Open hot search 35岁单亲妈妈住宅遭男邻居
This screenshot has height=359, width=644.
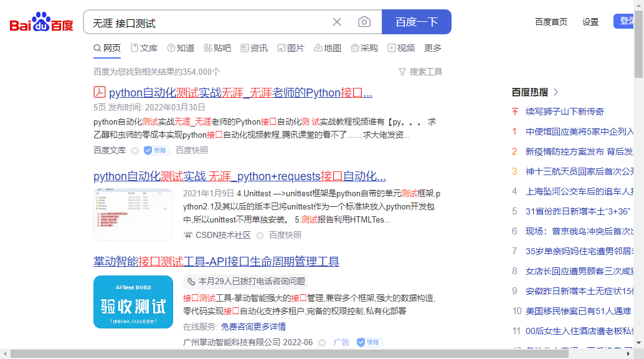click(579, 251)
